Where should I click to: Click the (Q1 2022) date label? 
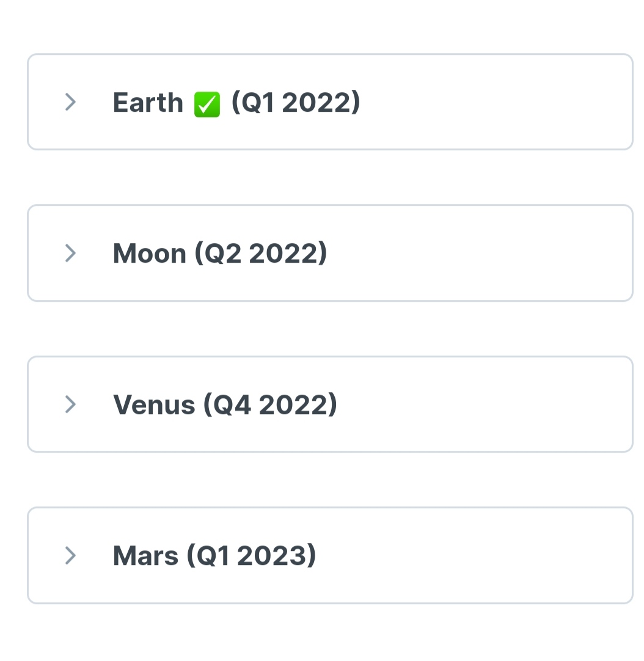tap(296, 103)
